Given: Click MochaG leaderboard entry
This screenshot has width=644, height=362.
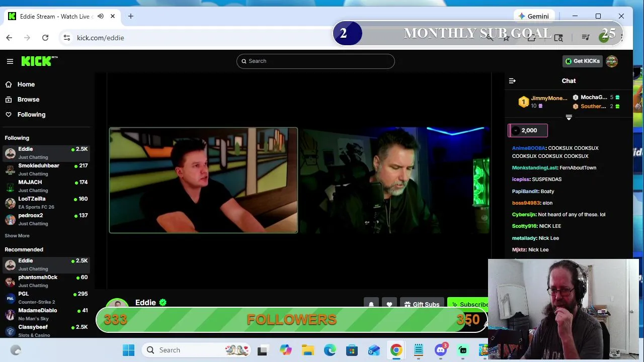Looking at the screenshot, I should pos(596,98).
